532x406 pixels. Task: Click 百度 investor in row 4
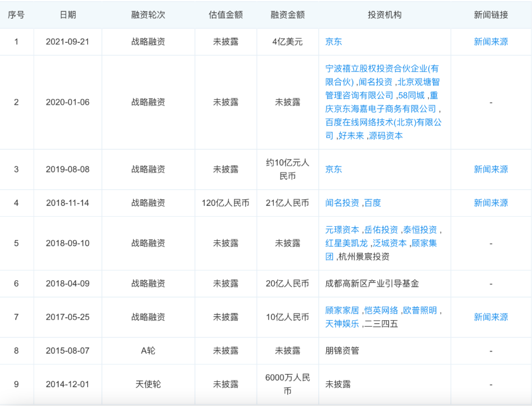tap(373, 203)
